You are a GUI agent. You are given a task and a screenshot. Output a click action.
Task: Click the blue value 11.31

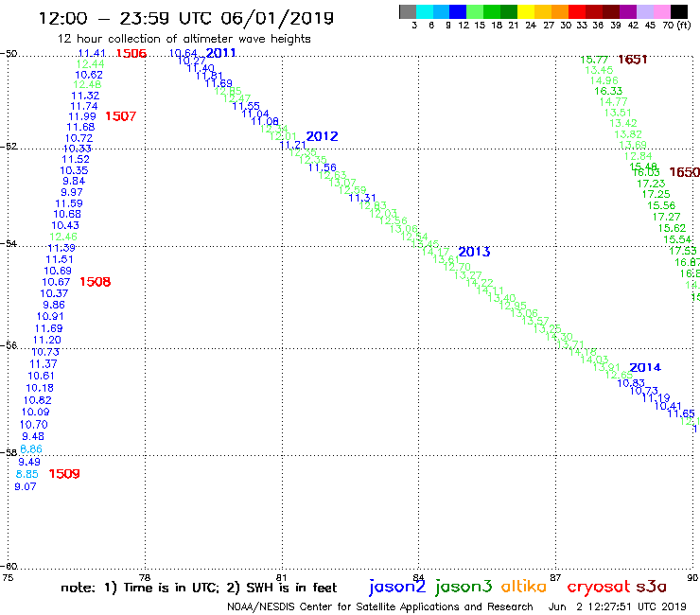point(362,198)
